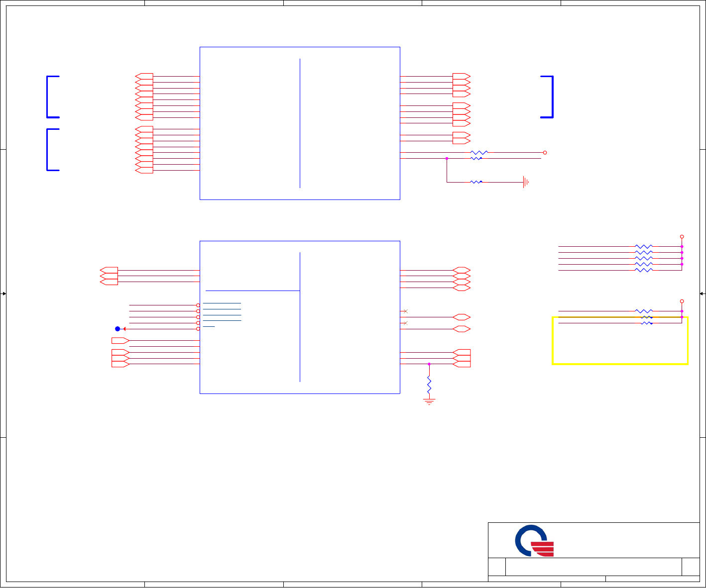Select the vertical resistor above the bottom ground

tap(429, 385)
